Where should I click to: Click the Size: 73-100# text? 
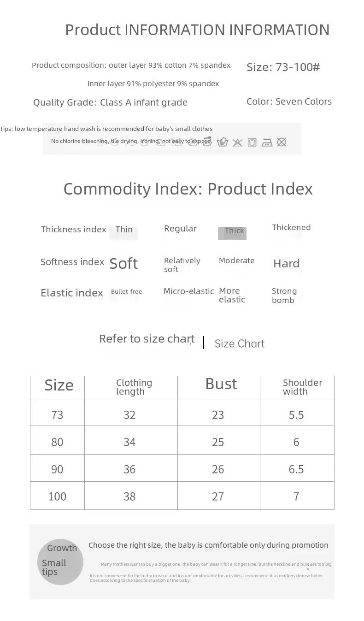(283, 67)
